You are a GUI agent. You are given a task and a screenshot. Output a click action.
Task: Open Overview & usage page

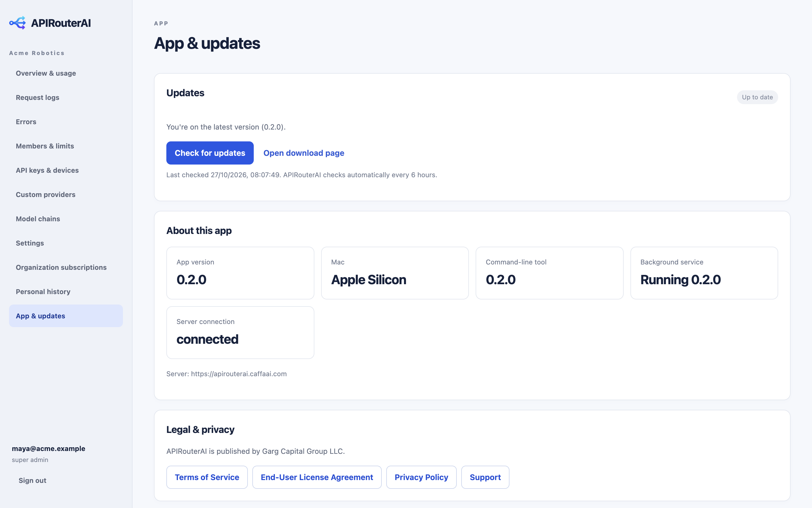tap(66, 73)
